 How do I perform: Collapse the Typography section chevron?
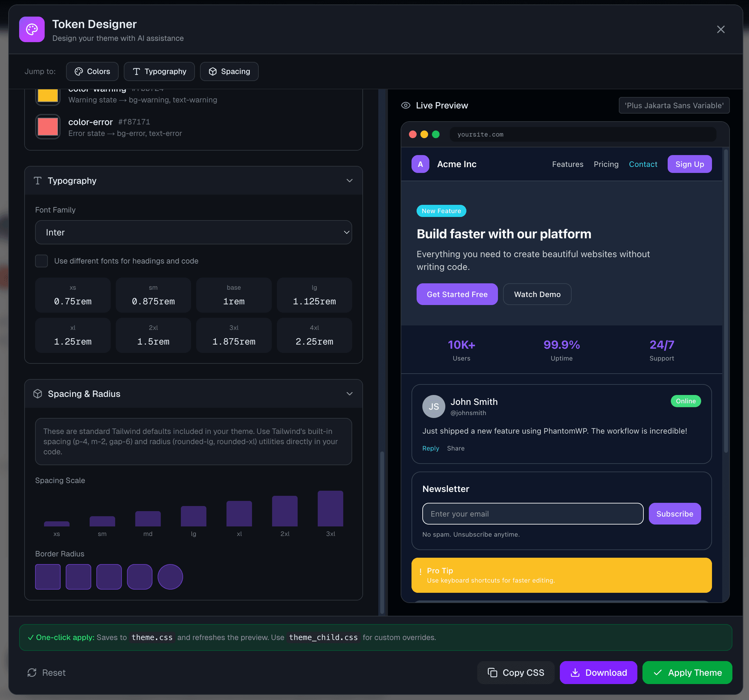click(x=349, y=181)
